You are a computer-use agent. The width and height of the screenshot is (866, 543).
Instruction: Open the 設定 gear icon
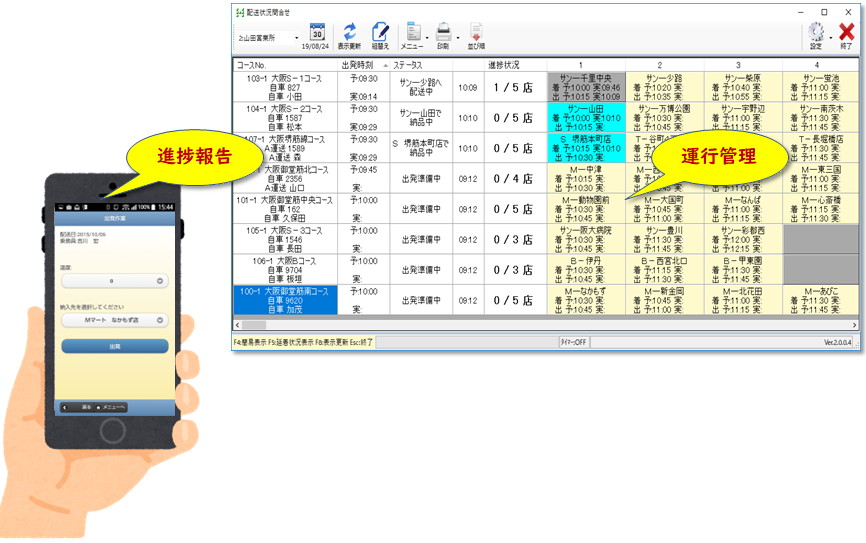[817, 33]
